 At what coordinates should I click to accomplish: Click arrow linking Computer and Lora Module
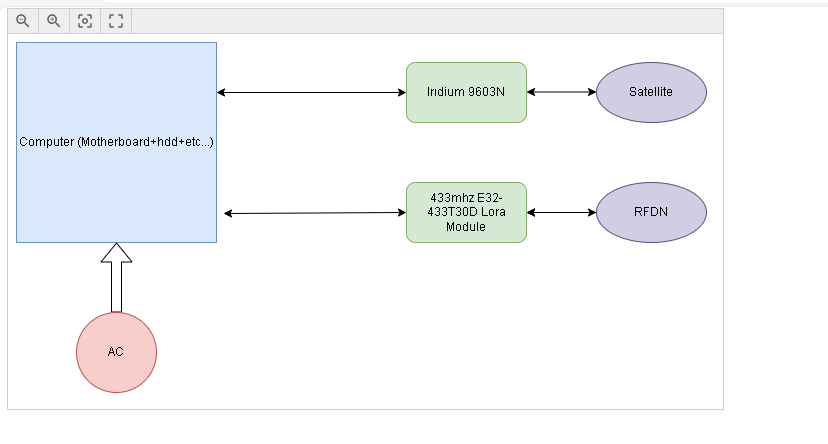click(x=315, y=213)
